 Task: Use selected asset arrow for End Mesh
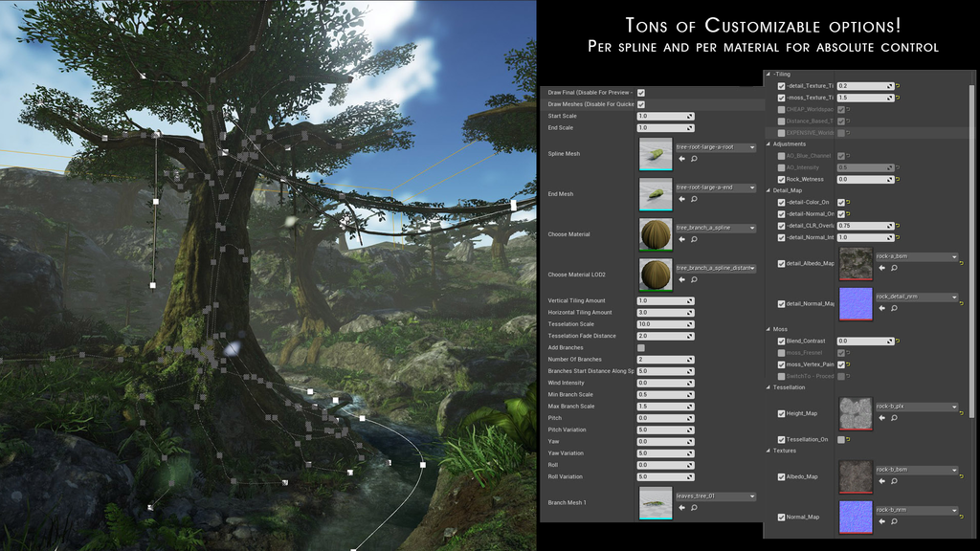[x=681, y=199]
